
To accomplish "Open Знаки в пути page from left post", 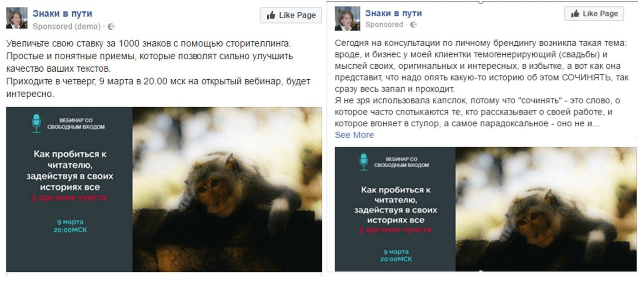I will click(62, 14).
